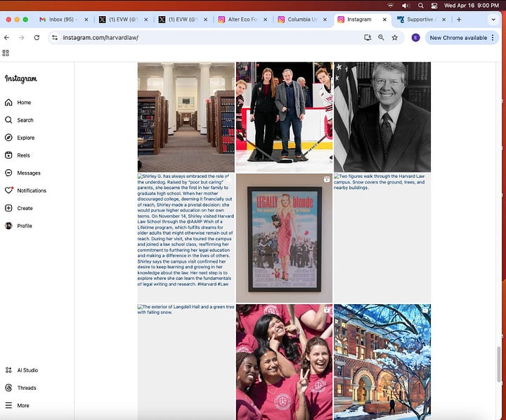The height and width of the screenshot is (420, 506).
Task: Open macOS sound volume icon
Action: 406,5
